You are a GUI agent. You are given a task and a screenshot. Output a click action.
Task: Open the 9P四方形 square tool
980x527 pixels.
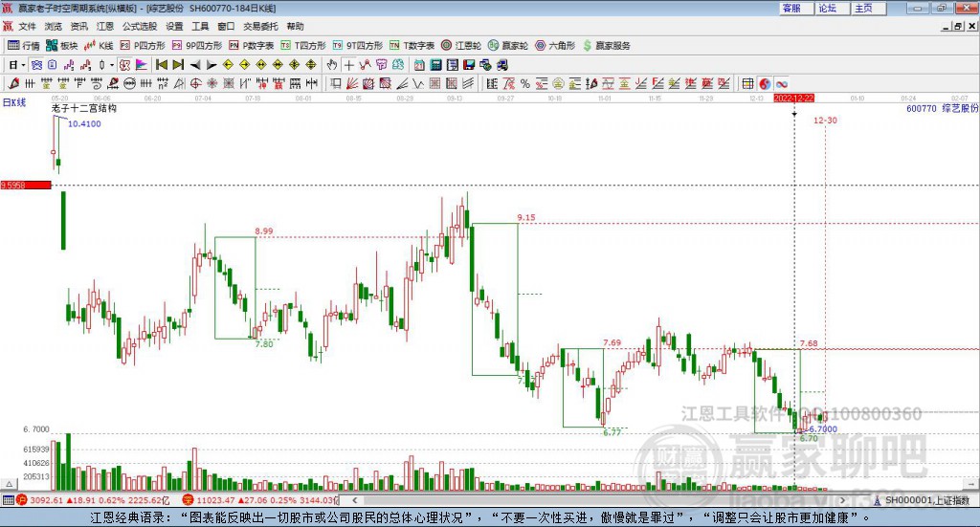pyautogui.click(x=197, y=46)
